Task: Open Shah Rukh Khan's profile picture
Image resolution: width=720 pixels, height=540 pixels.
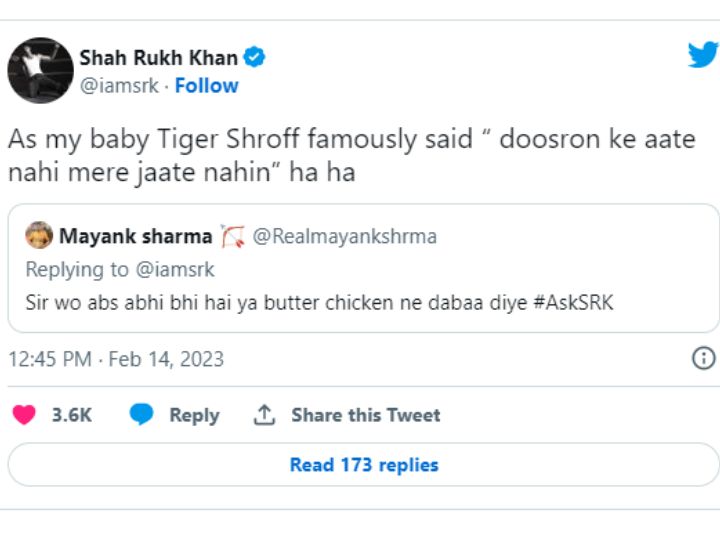Action: 40,70
